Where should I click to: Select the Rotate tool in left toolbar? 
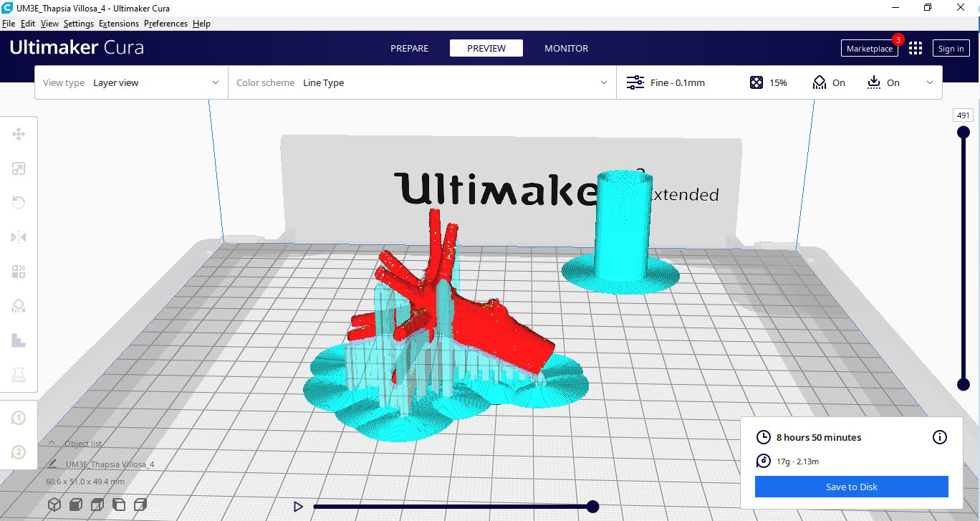tap(19, 203)
